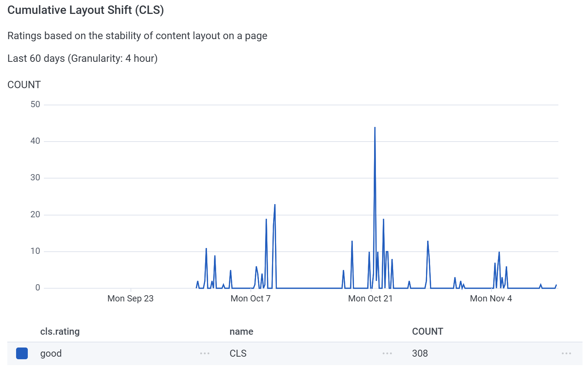Click the blue good rating color swatch
Screen dimensions: 588x368
coord(22,353)
